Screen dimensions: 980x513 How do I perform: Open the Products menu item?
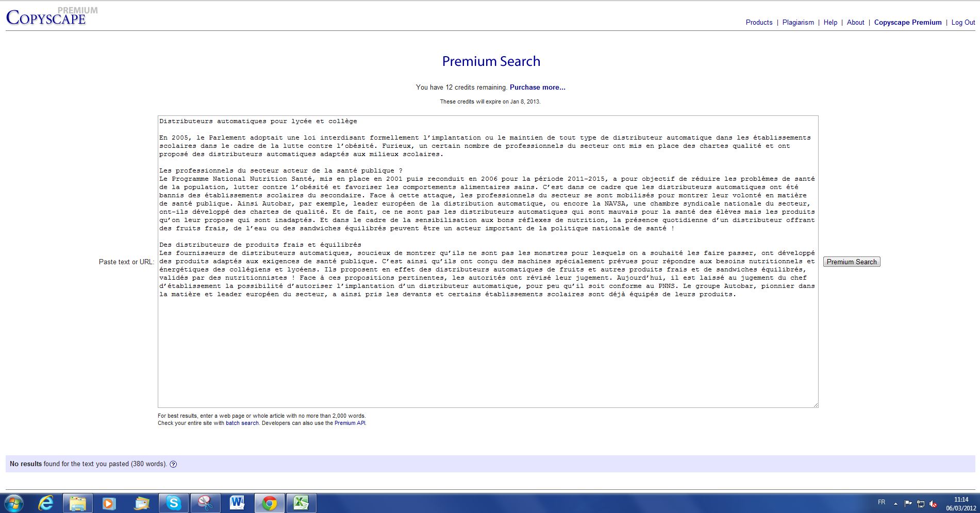(x=759, y=23)
